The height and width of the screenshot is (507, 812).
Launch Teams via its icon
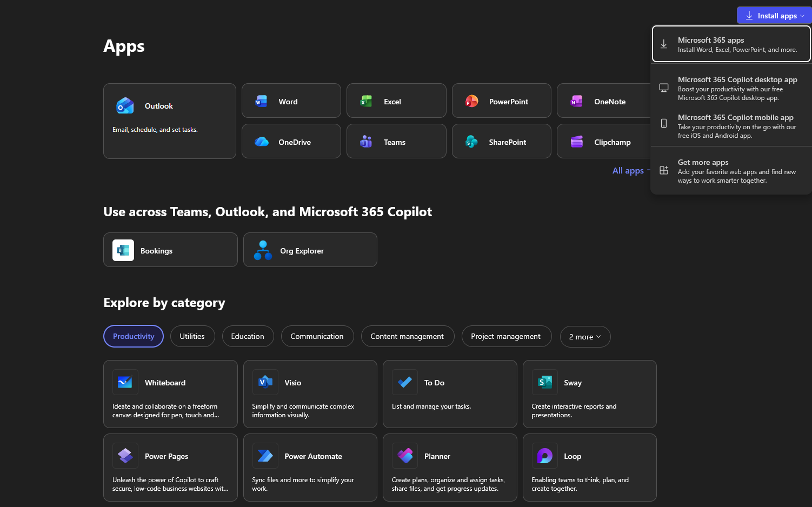pyautogui.click(x=366, y=142)
